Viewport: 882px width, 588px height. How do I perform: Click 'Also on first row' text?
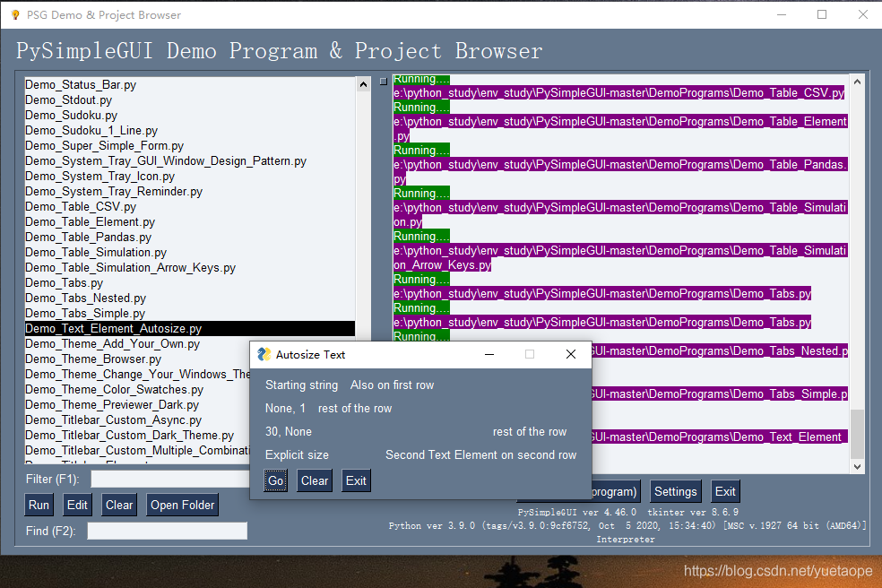(392, 385)
